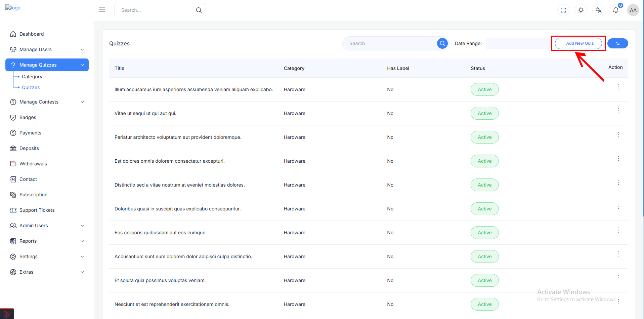Open actions menu for 'Pariatur architecto' quiz
The height and width of the screenshot is (319, 644).
tap(619, 135)
